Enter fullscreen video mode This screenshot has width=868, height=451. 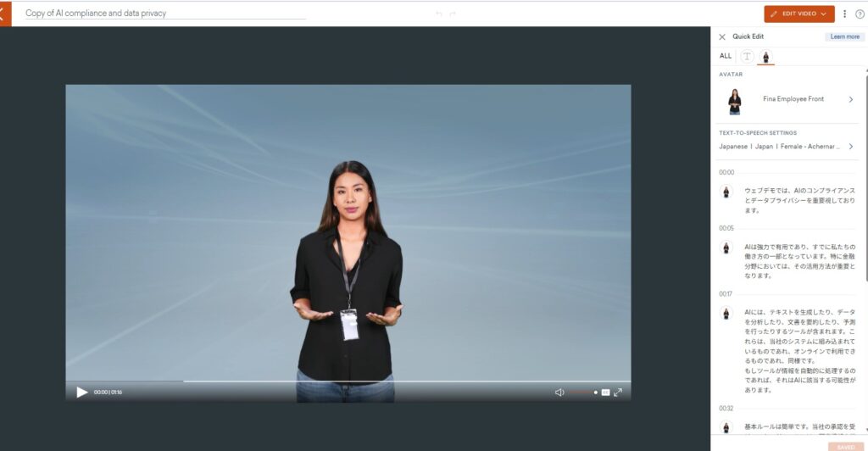pos(618,393)
